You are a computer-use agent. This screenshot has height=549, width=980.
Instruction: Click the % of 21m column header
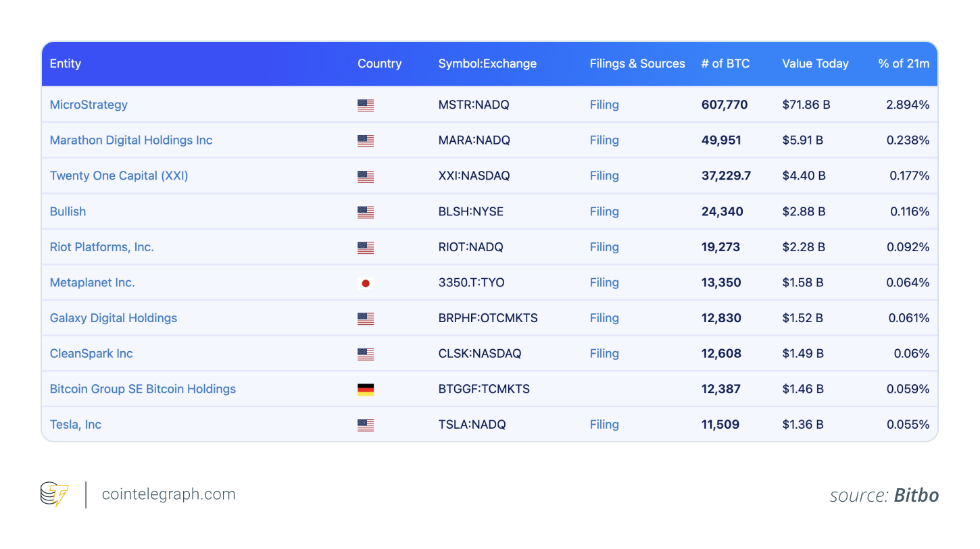[x=904, y=63]
